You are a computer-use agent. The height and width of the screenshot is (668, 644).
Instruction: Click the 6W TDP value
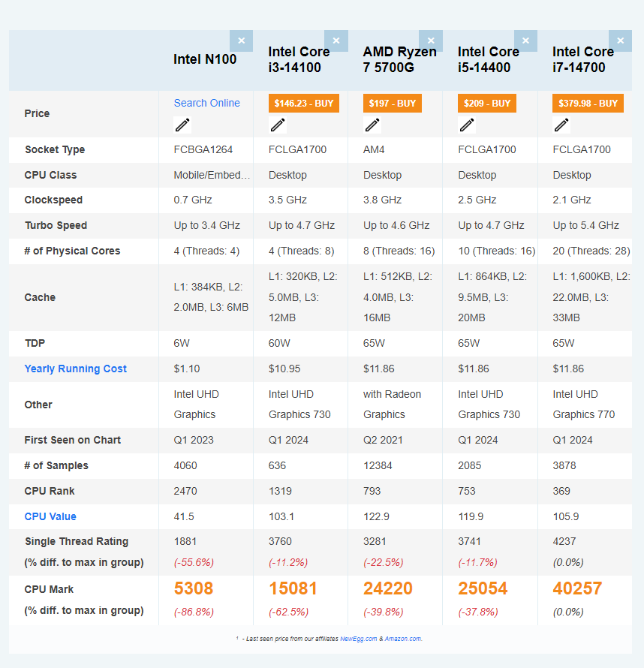(x=182, y=343)
